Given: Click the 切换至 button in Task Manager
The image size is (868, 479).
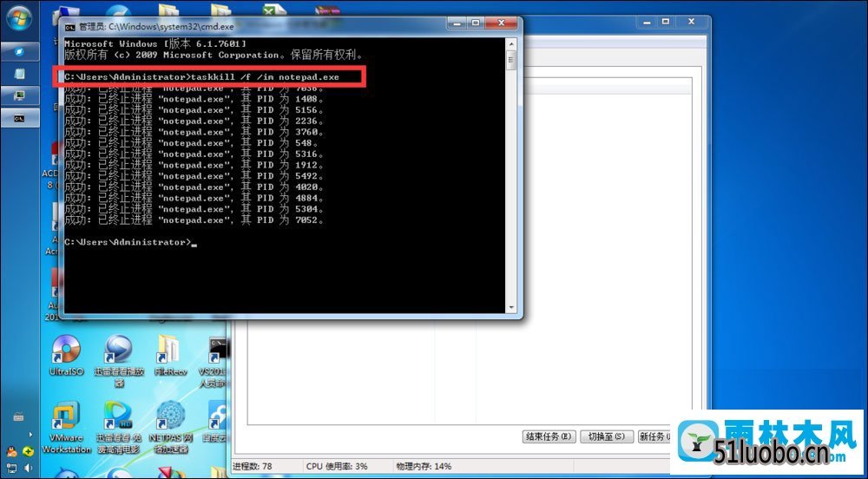Looking at the screenshot, I should click(x=607, y=436).
